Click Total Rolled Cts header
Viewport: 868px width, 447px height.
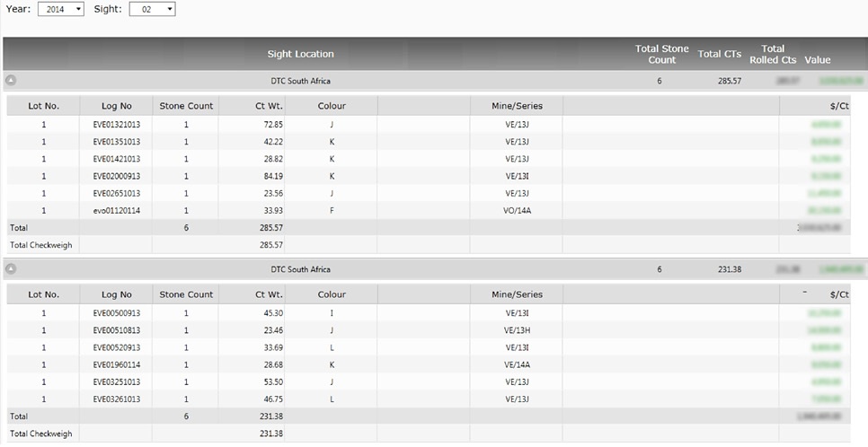point(772,54)
